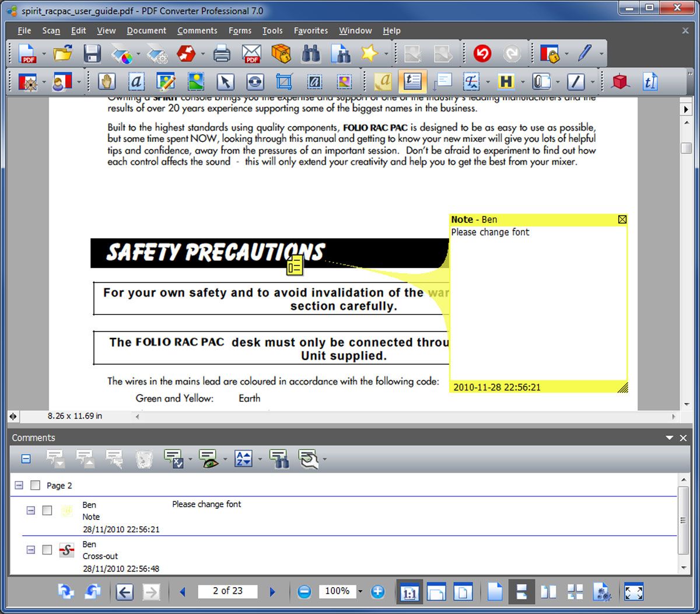The width and height of the screenshot is (700, 614).
Task: Open the Forms menu
Action: (240, 31)
